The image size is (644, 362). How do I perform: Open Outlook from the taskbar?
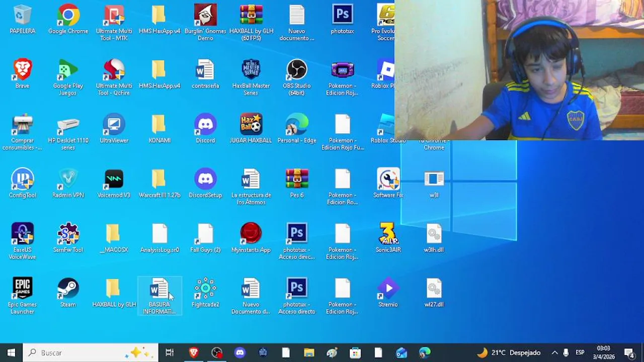point(401,352)
